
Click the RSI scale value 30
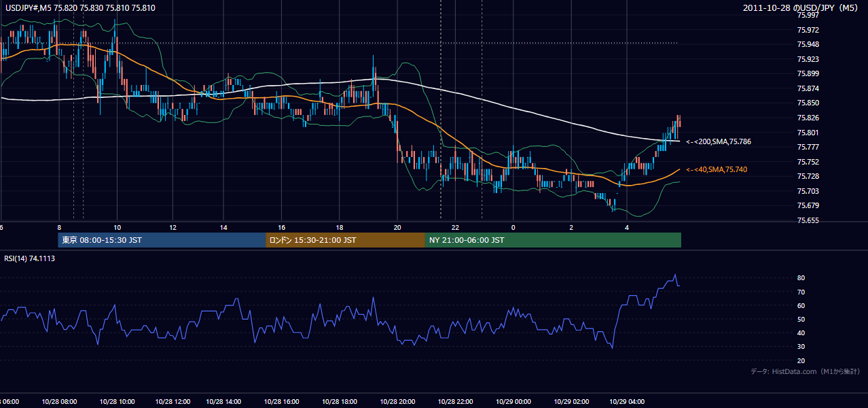[801, 347]
